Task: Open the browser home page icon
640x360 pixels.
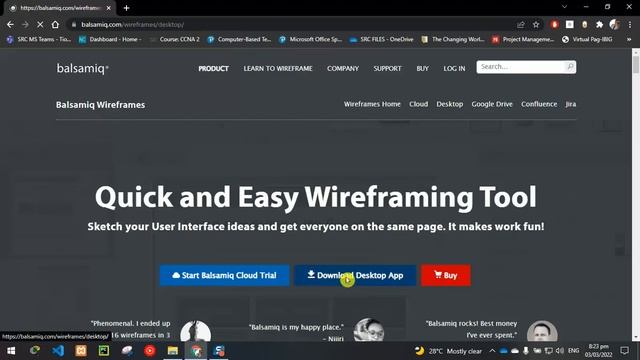Action: pyautogui.click(x=55, y=24)
